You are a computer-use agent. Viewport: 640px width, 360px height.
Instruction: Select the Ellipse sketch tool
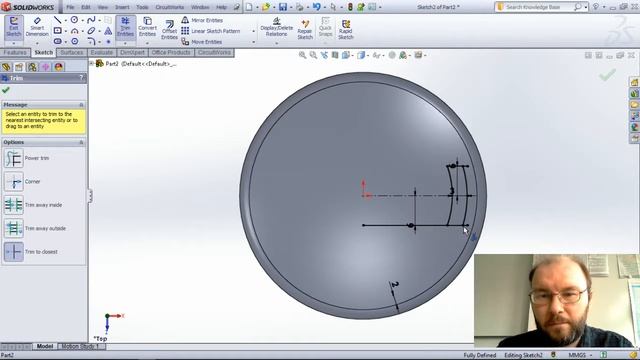pos(91,31)
